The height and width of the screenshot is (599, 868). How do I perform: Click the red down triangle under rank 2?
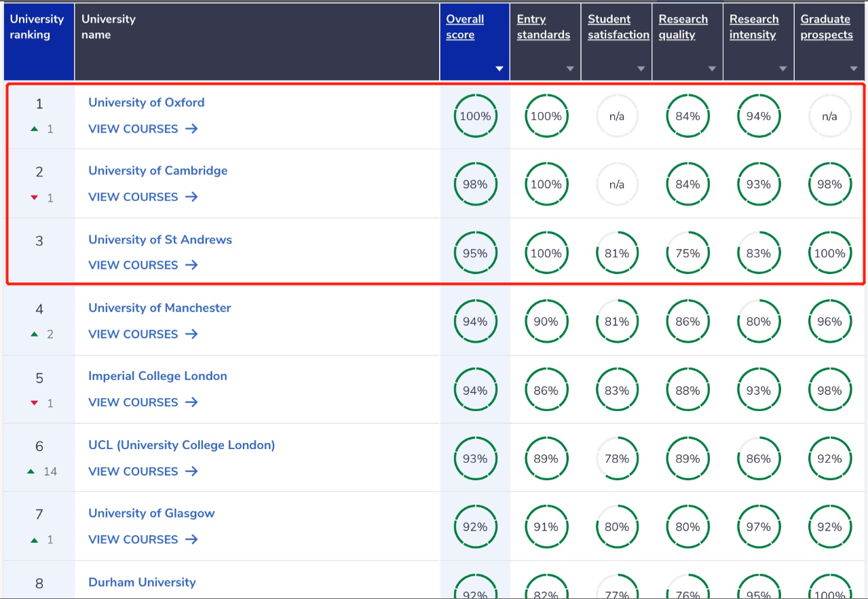[x=34, y=198]
